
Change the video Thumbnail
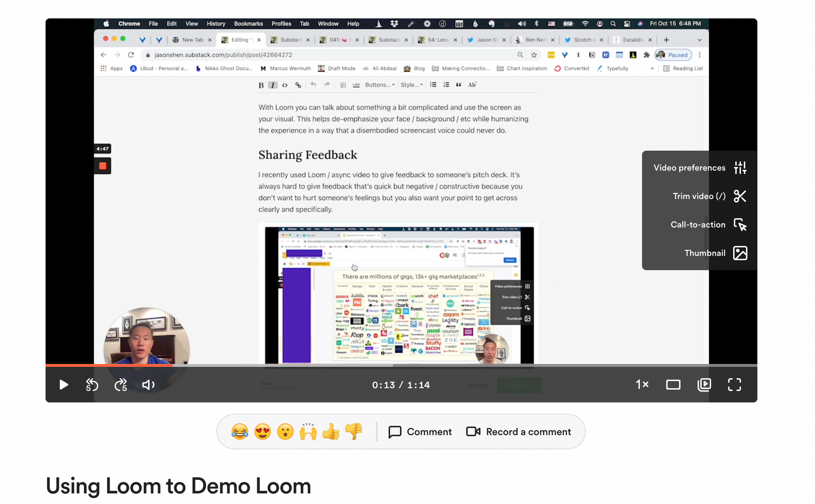tap(716, 253)
